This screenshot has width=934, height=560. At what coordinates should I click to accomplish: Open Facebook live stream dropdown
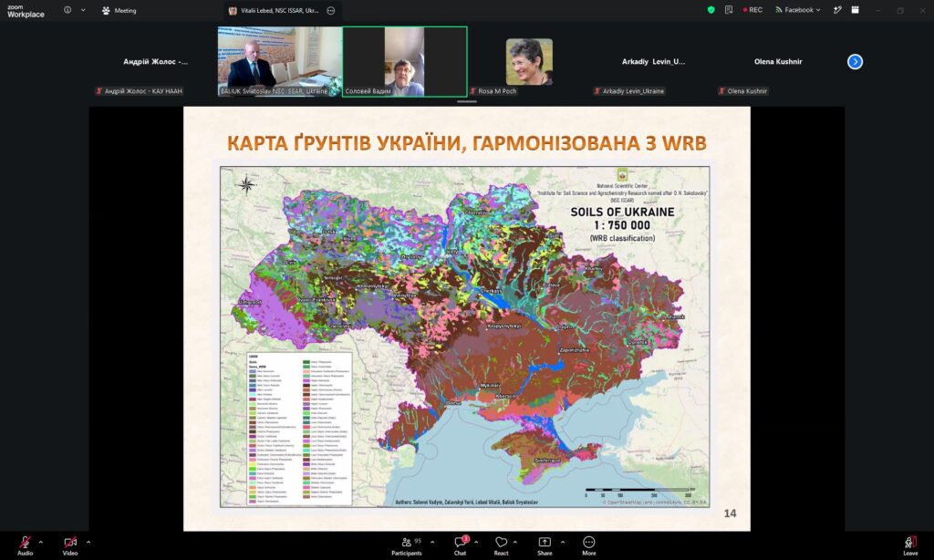798,10
